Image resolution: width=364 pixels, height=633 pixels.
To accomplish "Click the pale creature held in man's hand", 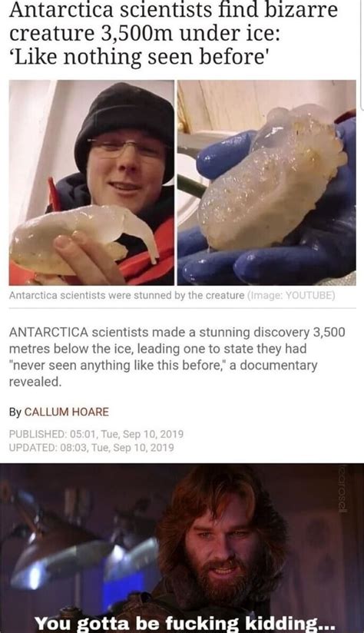I will pos(83,238).
